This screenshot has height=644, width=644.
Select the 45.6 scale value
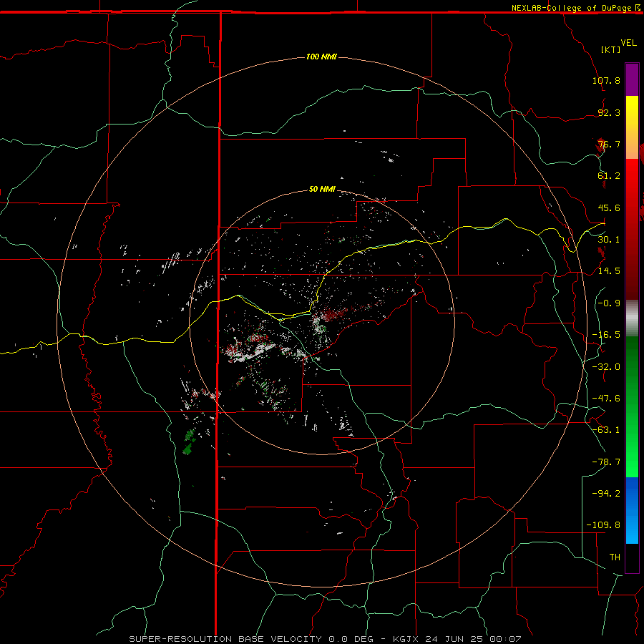609,208
